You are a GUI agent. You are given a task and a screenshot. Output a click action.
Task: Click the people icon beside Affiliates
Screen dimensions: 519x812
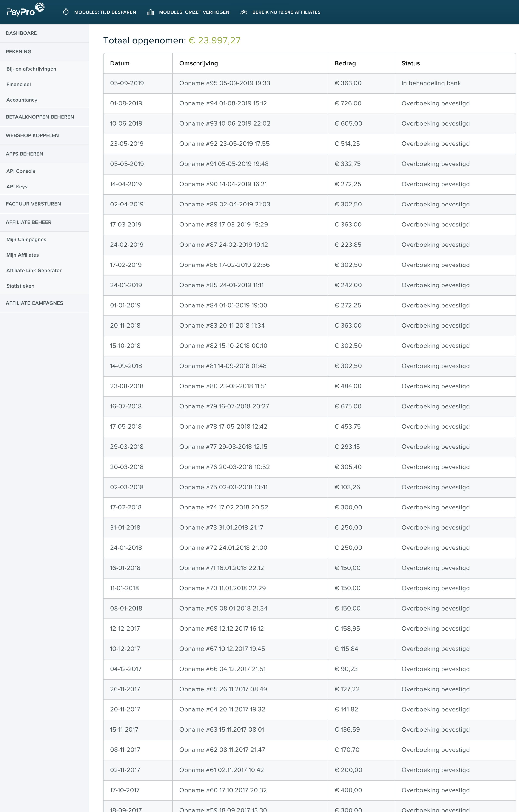click(x=243, y=12)
